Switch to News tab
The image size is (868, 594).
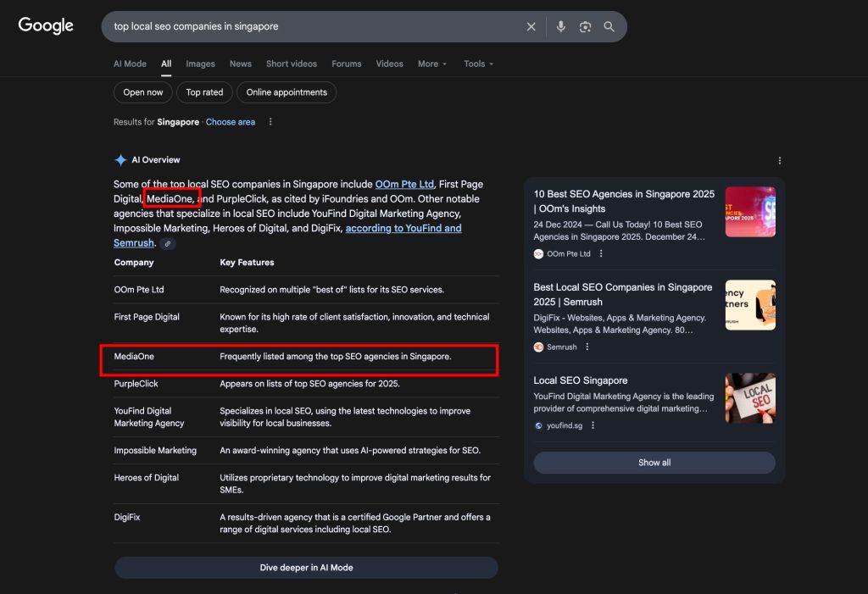pos(240,64)
